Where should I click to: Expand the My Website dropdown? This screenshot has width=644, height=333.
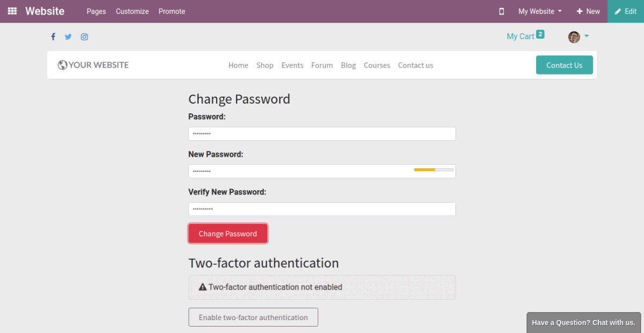click(x=540, y=11)
